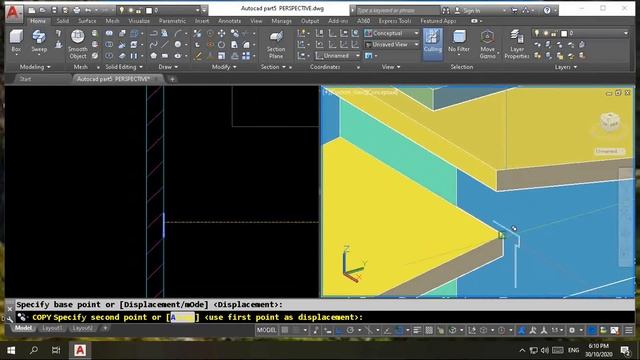Expand the Solid Editing panel

click(124, 67)
